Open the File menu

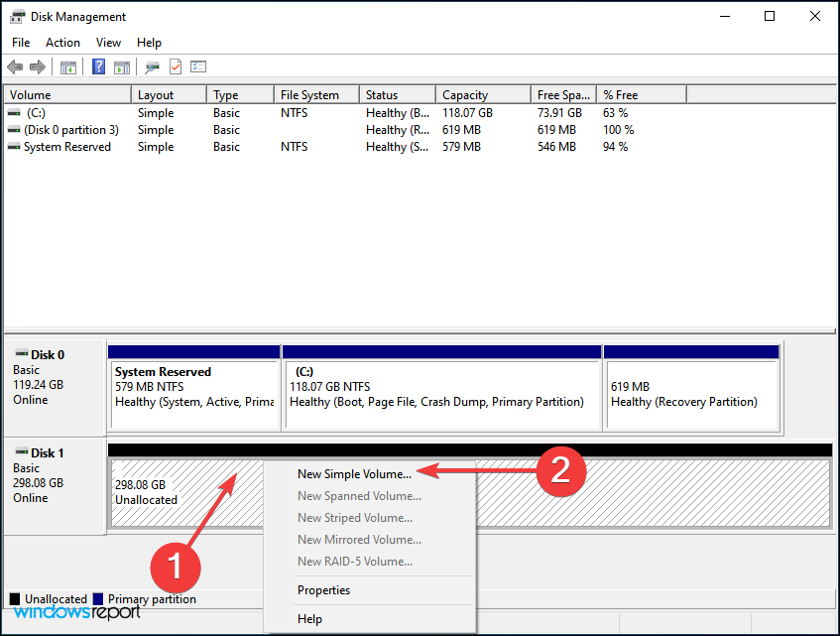coord(21,43)
